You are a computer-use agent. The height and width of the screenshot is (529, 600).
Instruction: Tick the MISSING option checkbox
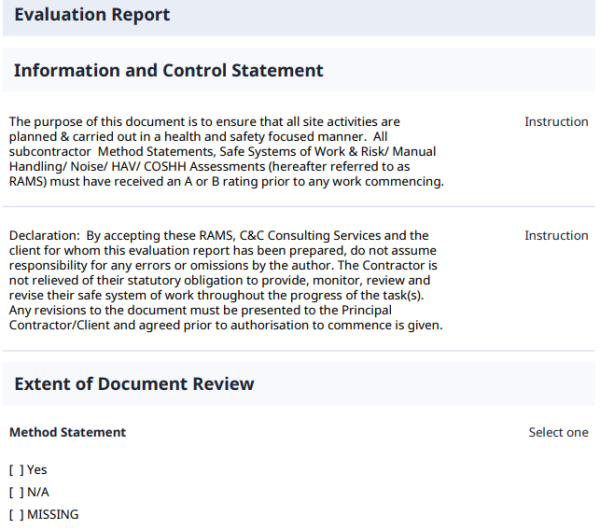point(16,515)
